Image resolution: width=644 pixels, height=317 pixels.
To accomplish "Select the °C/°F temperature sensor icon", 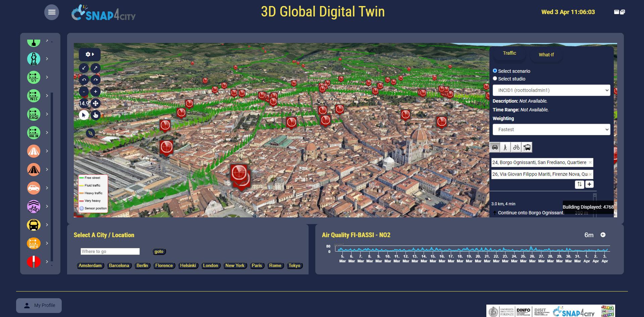I will click(x=34, y=77).
